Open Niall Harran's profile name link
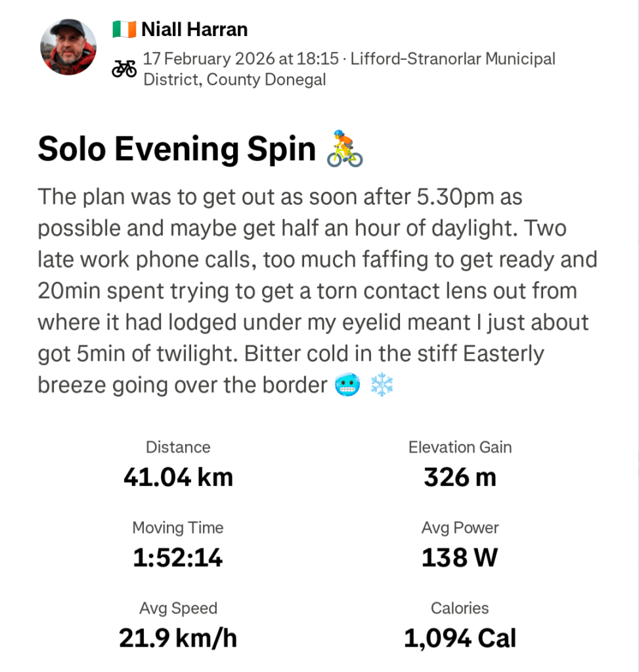 coord(194,30)
